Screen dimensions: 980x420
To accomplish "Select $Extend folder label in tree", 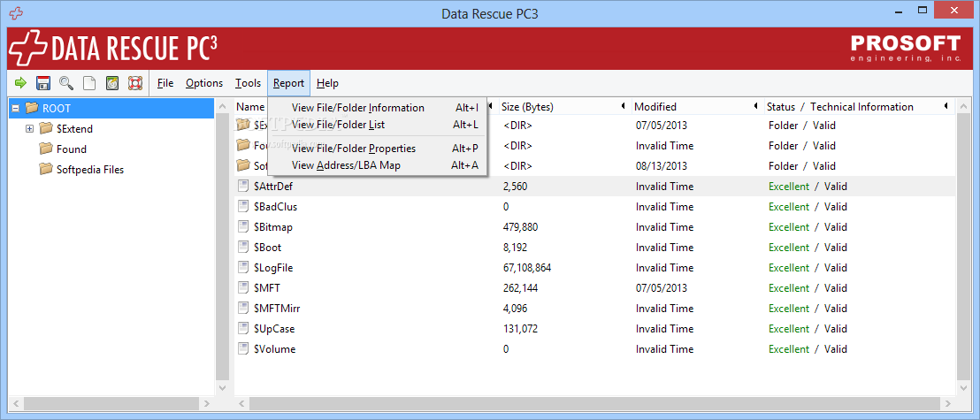I will coord(74,129).
